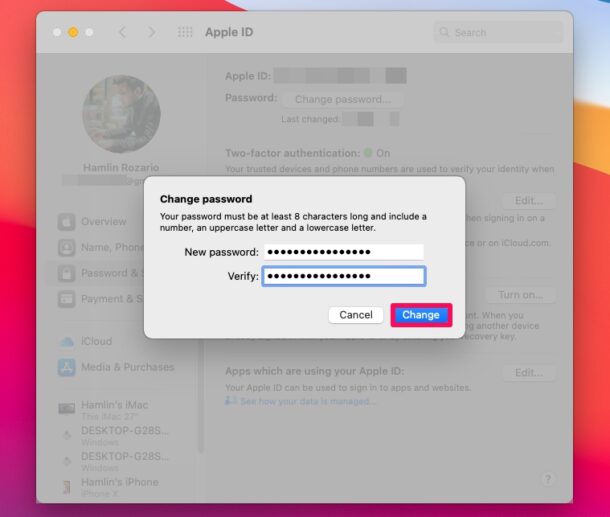610x517 pixels.
Task: Focus the Verify password field
Action: (344, 276)
